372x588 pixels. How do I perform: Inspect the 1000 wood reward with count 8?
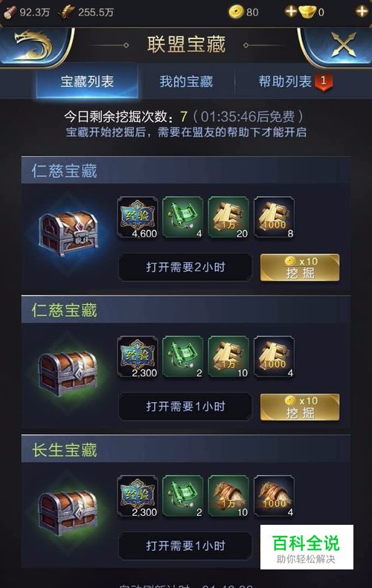(275, 218)
